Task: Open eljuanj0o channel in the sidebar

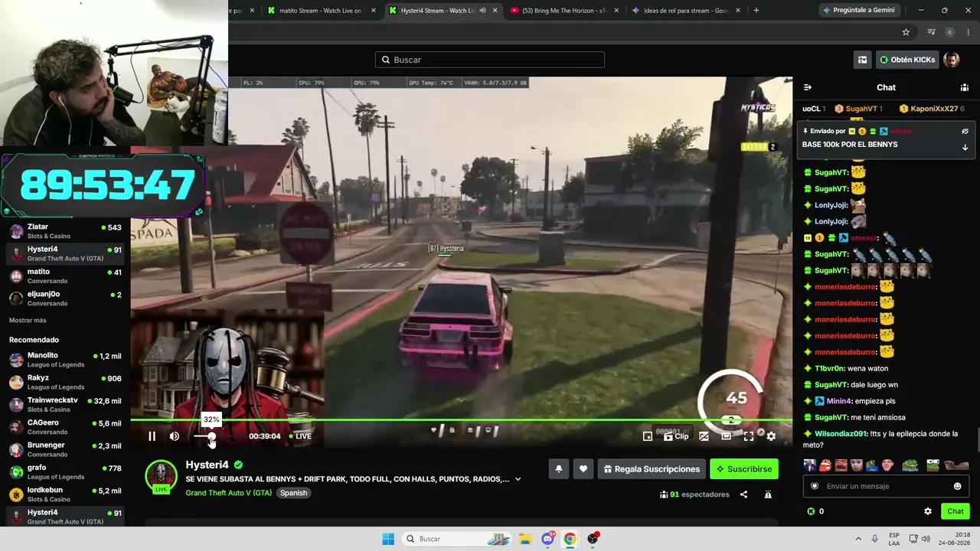Action: pos(65,298)
